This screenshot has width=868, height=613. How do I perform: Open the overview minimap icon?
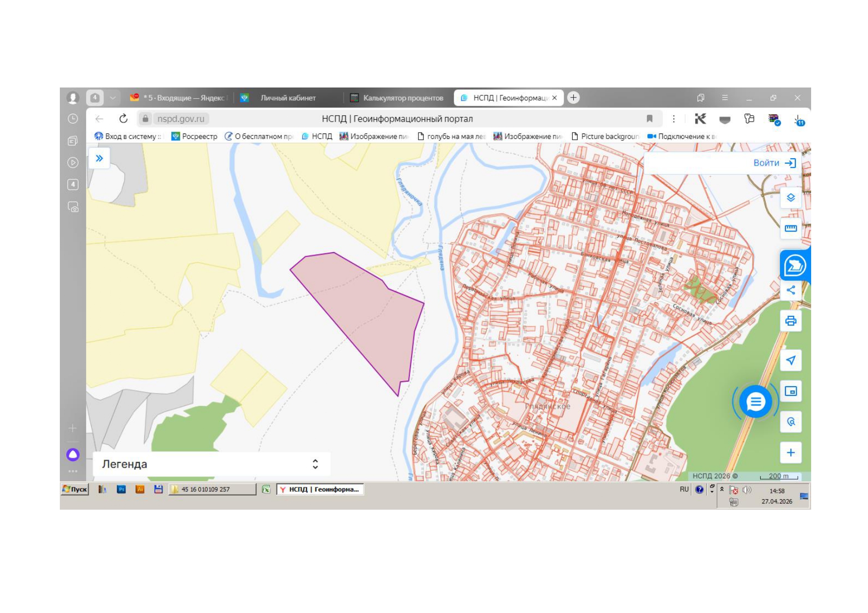click(x=790, y=391)
